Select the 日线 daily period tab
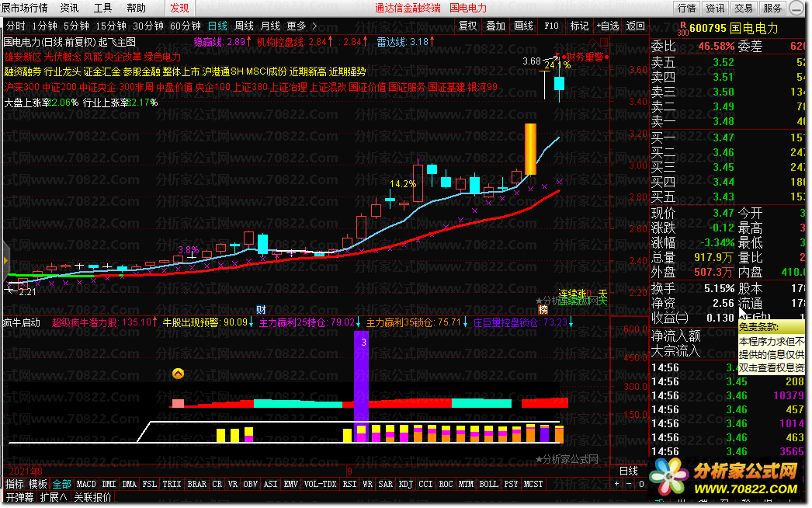 click(217, 26)
